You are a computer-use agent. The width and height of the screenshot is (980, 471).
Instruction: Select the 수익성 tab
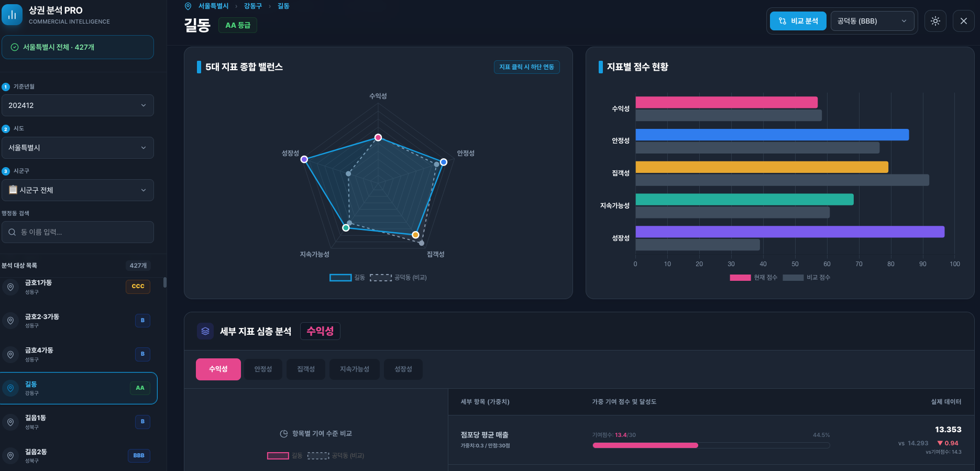[x=218, y=369]
